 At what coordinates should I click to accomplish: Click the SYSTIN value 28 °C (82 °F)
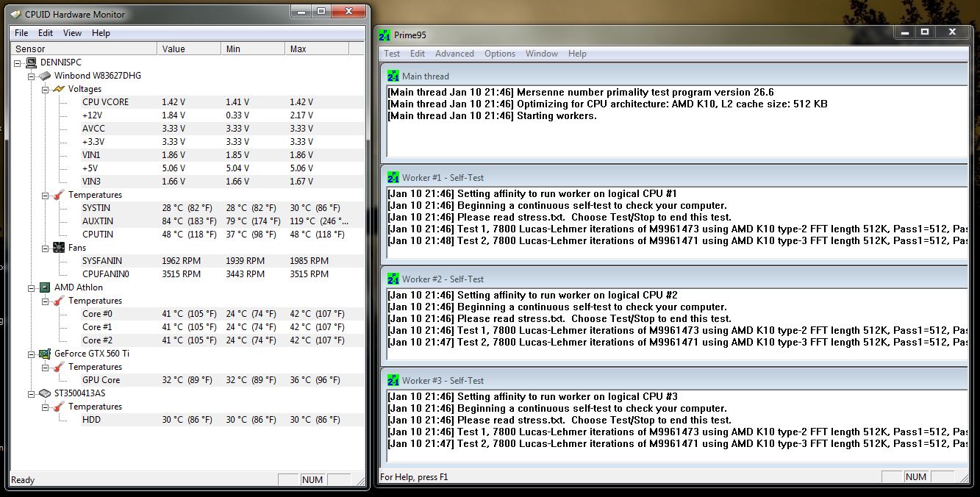coord(187,208)
